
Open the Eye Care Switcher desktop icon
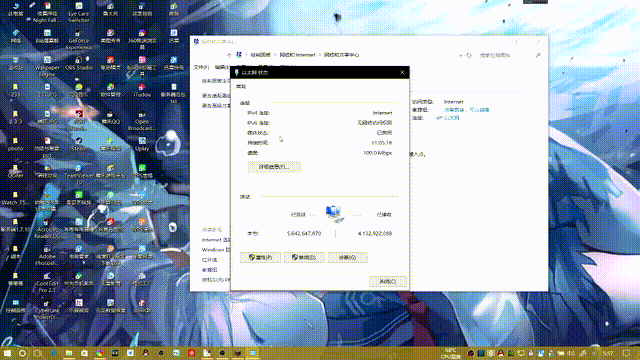click(79, 12)
